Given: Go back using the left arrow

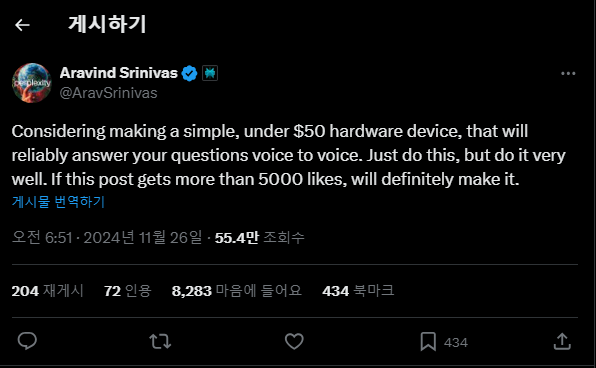Looking at the screenshot, I should coord(22,25).
